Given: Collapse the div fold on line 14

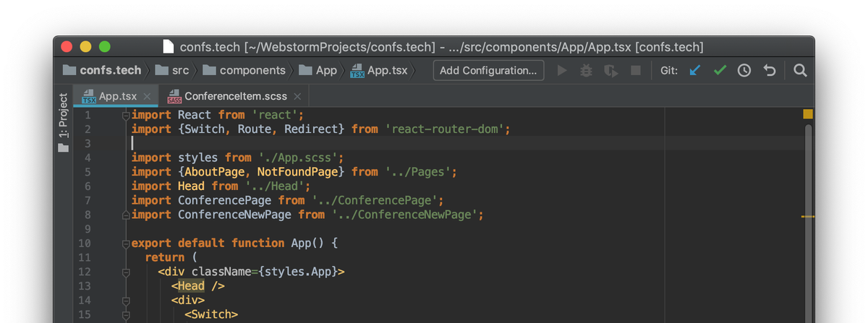Looking at the screenshot, I should pos(126,300).
